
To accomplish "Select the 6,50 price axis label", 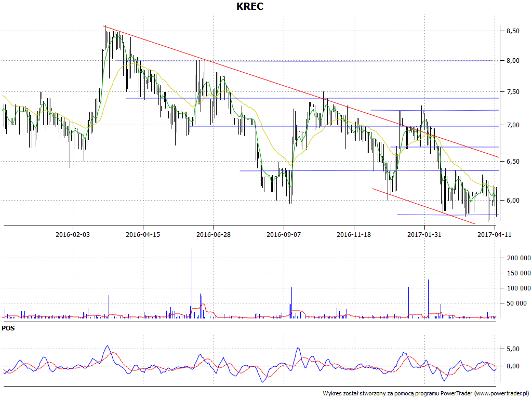I will [512, 162].
